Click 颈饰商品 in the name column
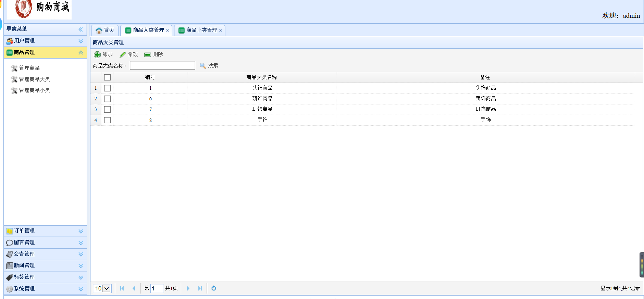The image size is (644, 299). pos(262,99)
